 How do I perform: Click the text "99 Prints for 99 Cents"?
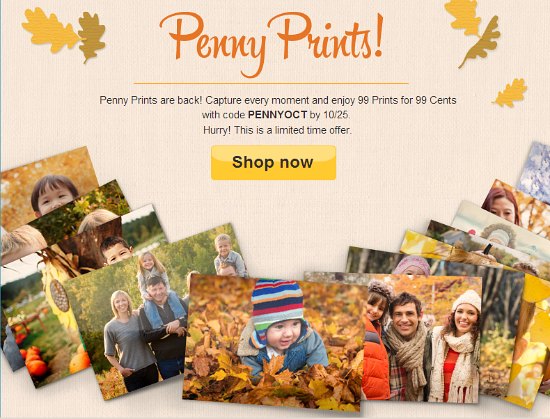click(x=407, y=100)
